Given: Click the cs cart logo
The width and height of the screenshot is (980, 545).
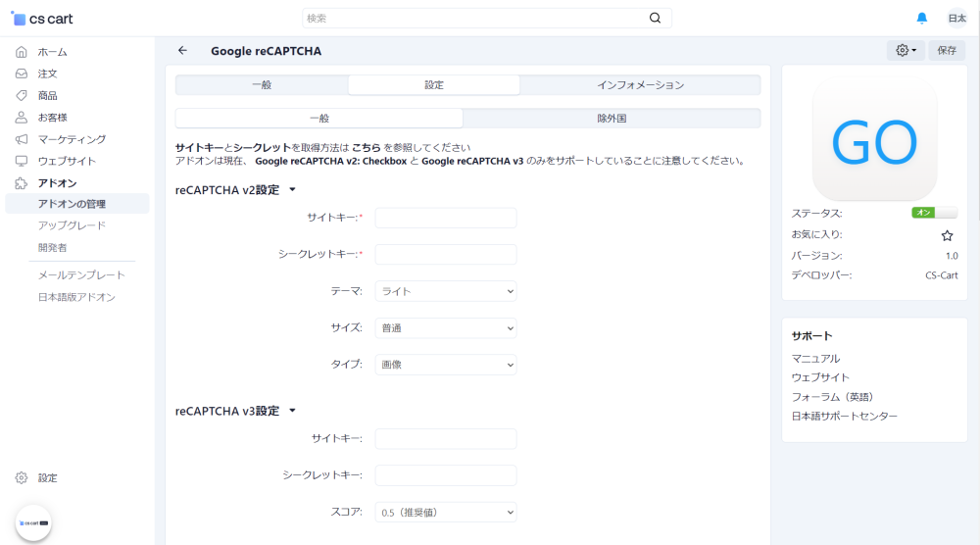Looking at the screenshot, I should 42,19.
